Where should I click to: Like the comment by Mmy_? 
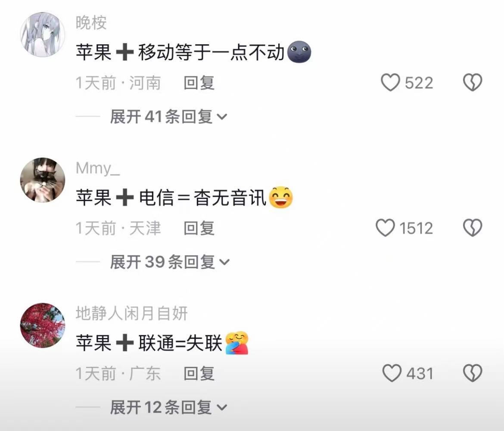click(385, 228)
